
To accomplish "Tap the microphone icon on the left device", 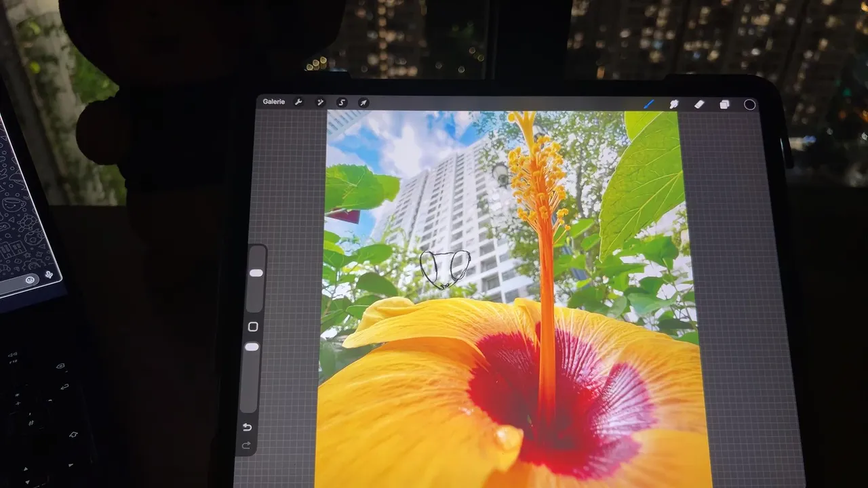I will 49,275.
